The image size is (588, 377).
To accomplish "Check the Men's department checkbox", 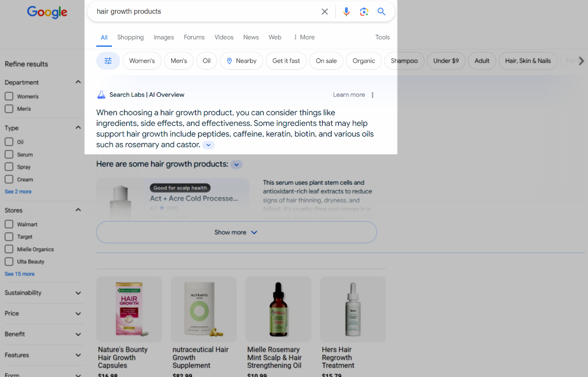I will tap(9, 109).
